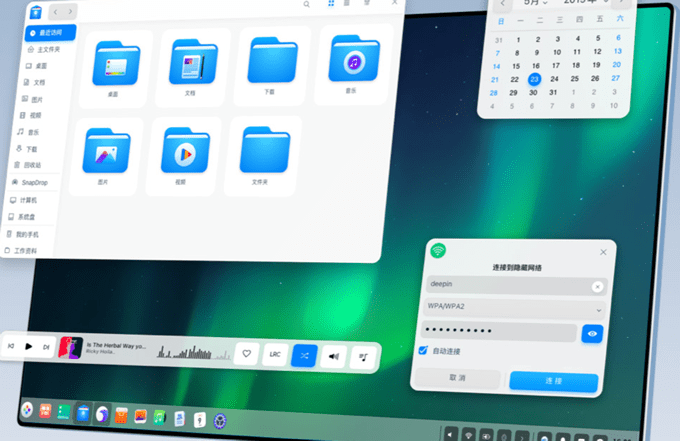Open the launcher from the dock
The height and width of the screenshot is (441, 680).
[27, 409]
